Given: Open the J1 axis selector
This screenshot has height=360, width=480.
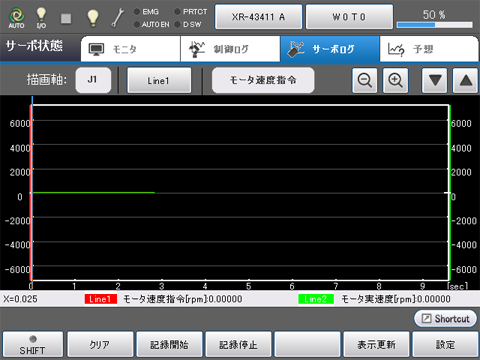Looking at the screenshot, I should pos(93,80).
